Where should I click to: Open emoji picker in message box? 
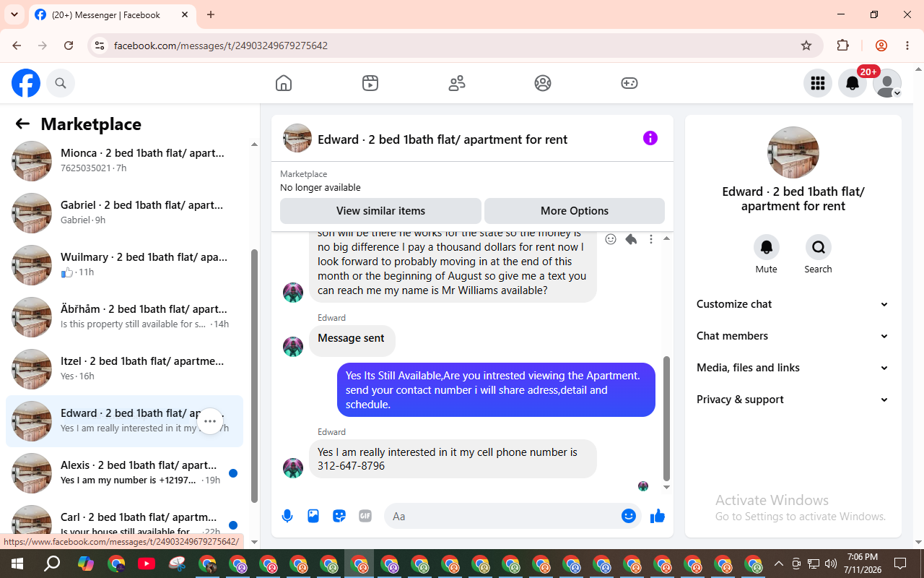629,516
